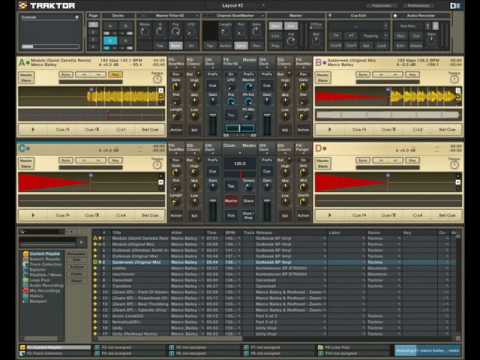480x360 pixels.
Task: Select the highlighted track row in the list
Action: 274,262
